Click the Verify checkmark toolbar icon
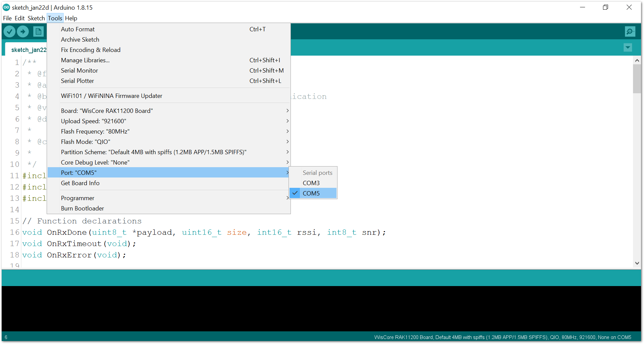The image size is (644, 344). pos(10,32)
